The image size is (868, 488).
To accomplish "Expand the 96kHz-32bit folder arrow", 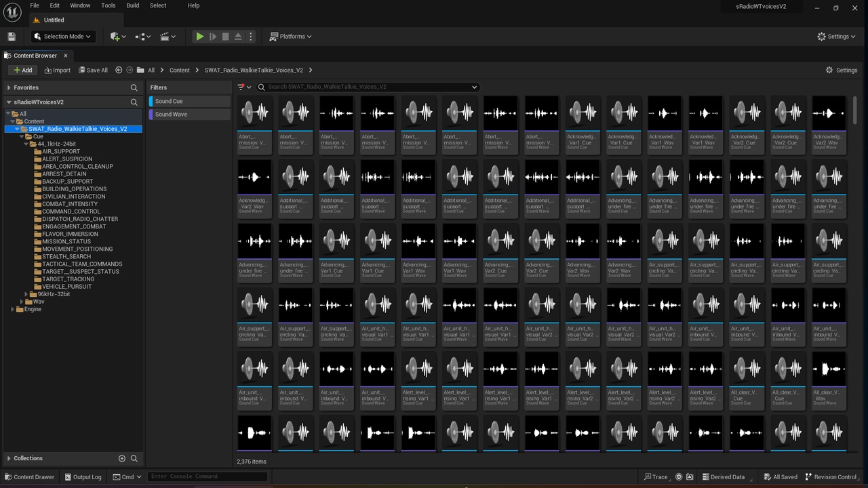I will click(26, 294).
